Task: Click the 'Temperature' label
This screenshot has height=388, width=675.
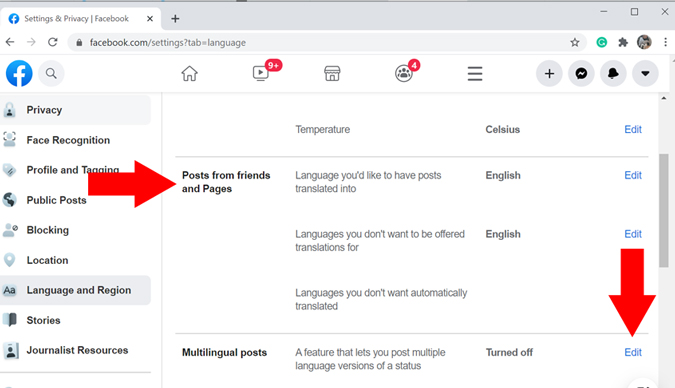Action: [x=322, y=129]
